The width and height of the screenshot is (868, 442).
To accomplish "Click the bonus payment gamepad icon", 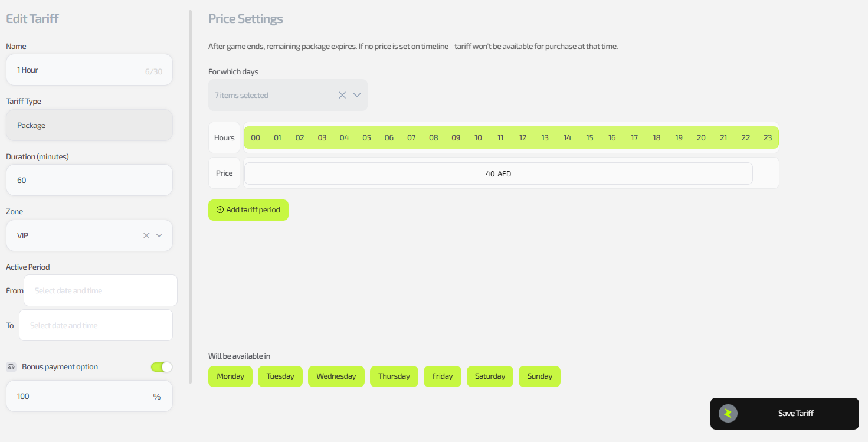I will coord(11,367).
